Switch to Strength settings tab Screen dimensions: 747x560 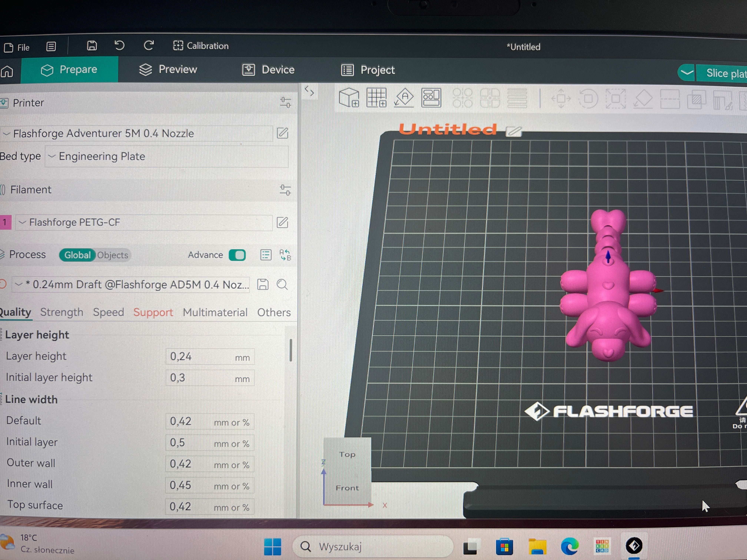point(62,312)
